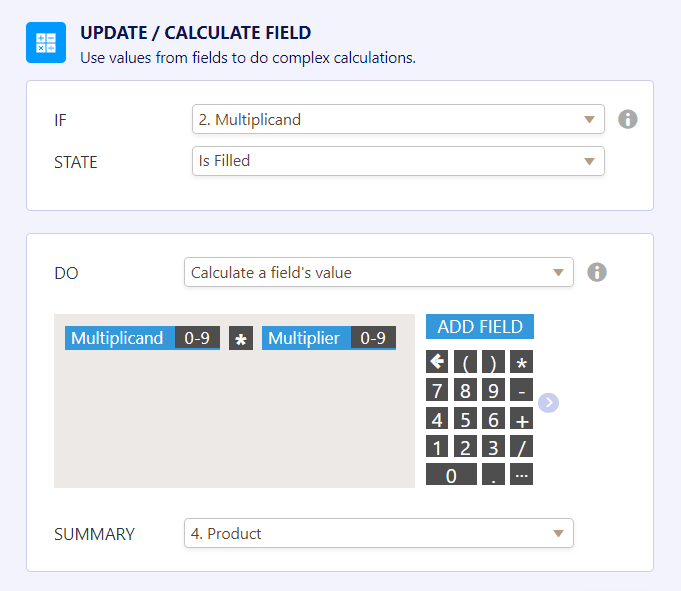Viewport: 681px width, 591px height.
Task: Click the ADD FIELD button
Action: [x=480, y=327]
